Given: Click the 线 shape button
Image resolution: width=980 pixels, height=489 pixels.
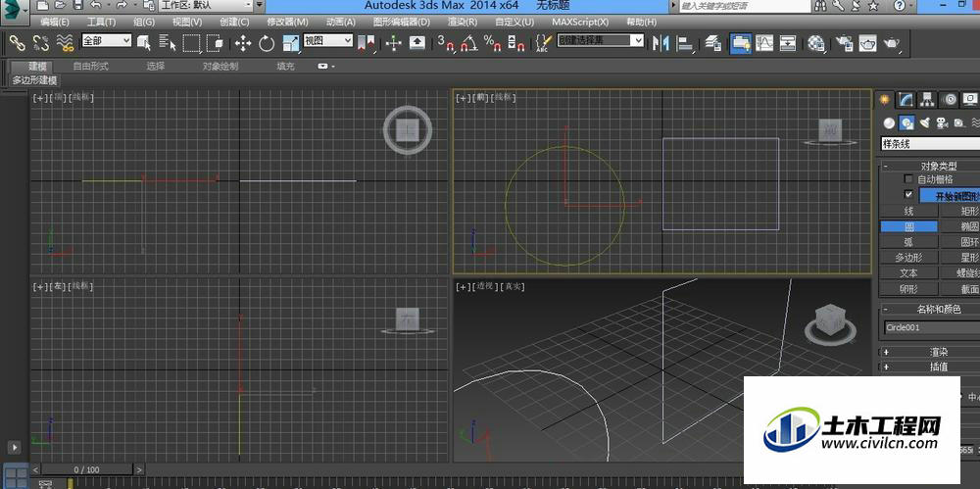Looking at the screenshot, I should point(908,212).
